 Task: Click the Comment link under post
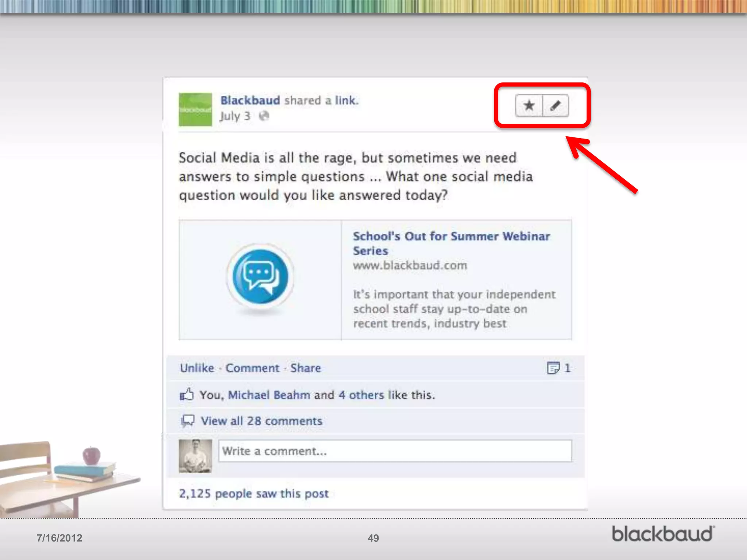(x=252, y=368)
